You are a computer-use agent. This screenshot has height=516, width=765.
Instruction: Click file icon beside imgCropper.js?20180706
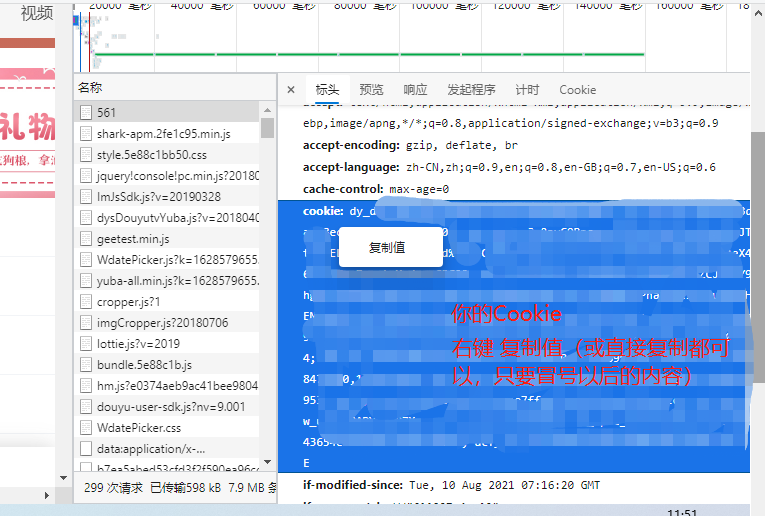coord(86,323)
